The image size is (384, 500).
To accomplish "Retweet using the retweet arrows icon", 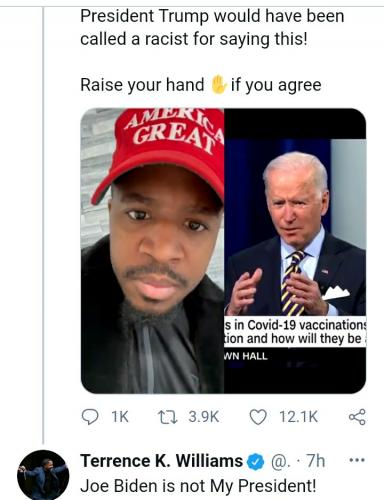I will (168, 417).
